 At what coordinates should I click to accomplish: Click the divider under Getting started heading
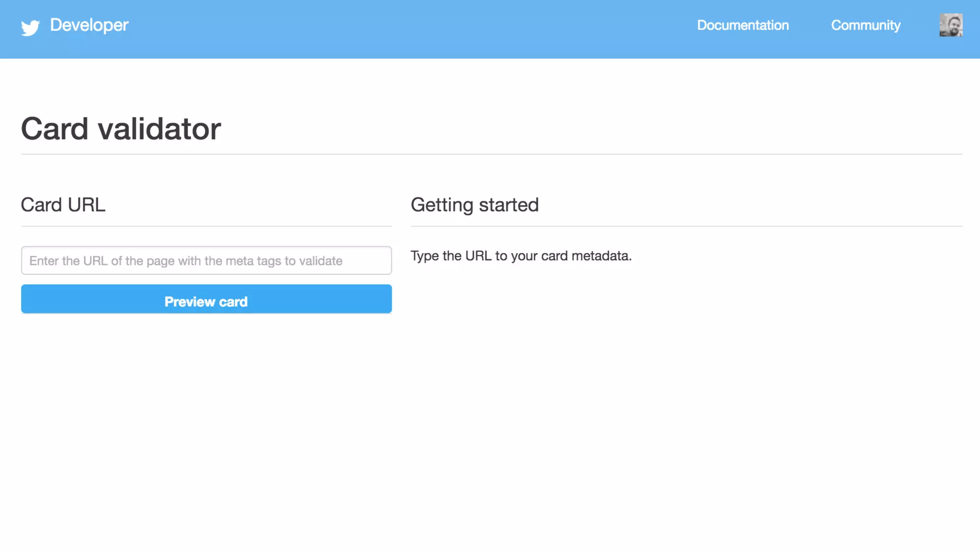point(686,226)
